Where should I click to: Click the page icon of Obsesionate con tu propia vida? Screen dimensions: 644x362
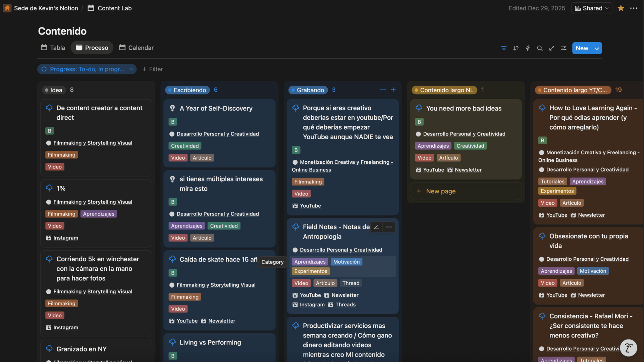point(542,236)
